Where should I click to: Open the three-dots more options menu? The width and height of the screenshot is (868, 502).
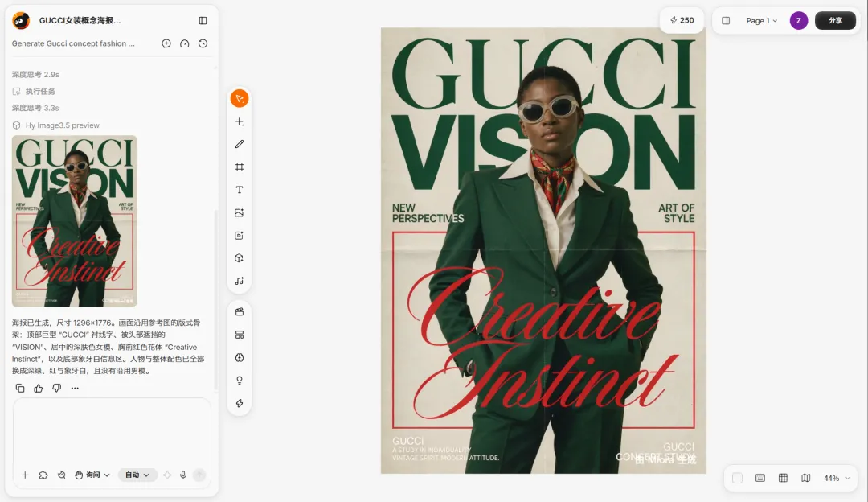tap(75, 389)
